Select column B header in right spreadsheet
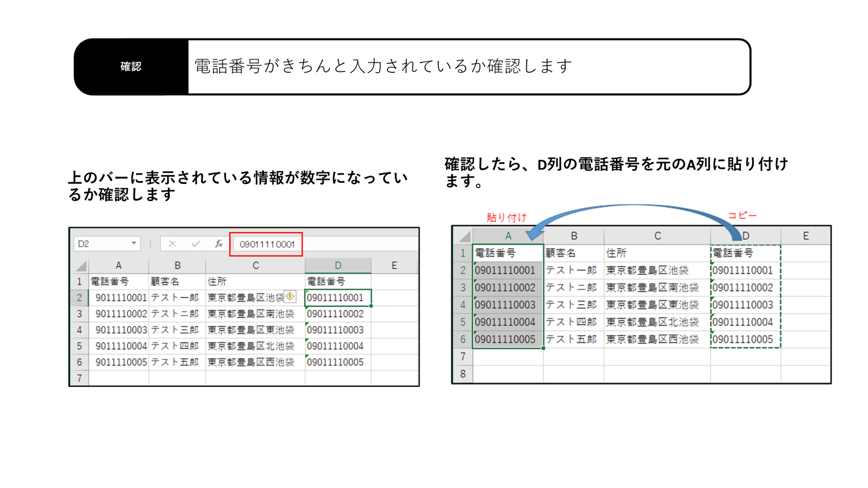The height and width of the screenshot is (488, 868). coord(574,236)
